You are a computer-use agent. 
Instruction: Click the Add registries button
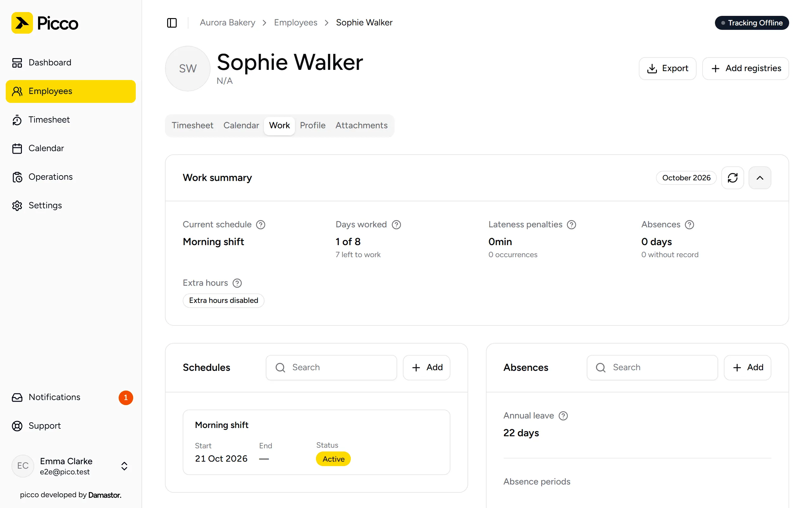coord(745,69)
